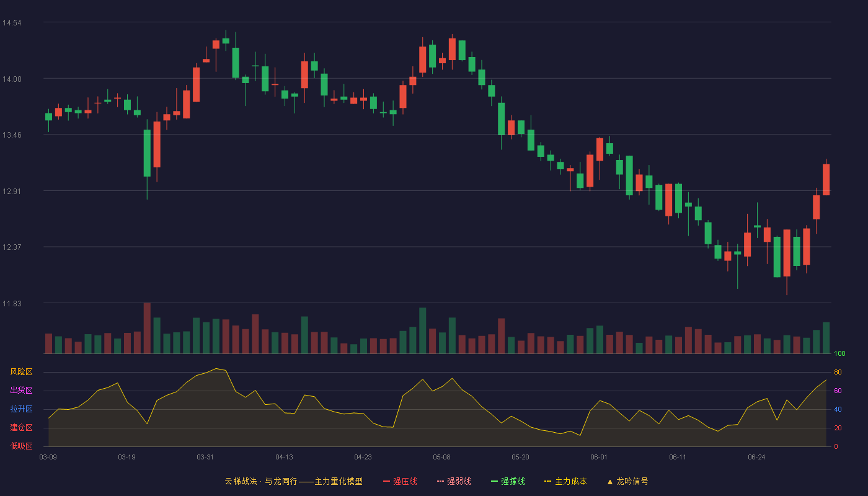The height and width of the screenshot is (496, 868).
Task: Click the blue 40 indicator scale value
Action: 838,409
